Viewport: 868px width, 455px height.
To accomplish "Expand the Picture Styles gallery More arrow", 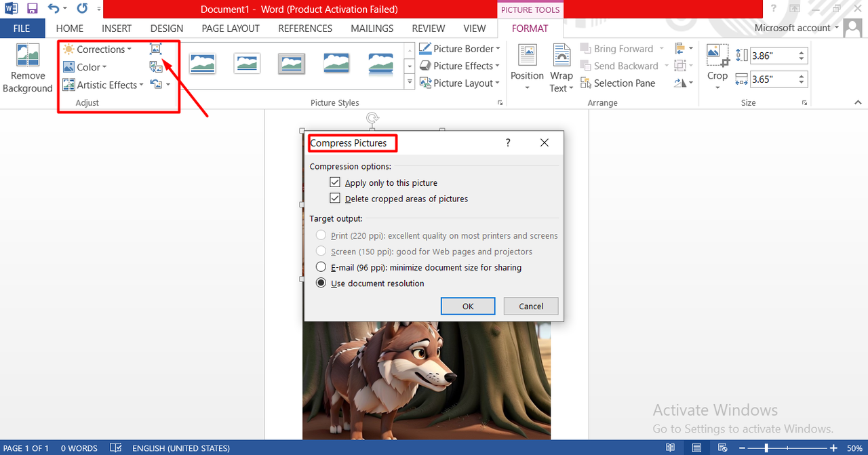I will [x=409, y=83].
